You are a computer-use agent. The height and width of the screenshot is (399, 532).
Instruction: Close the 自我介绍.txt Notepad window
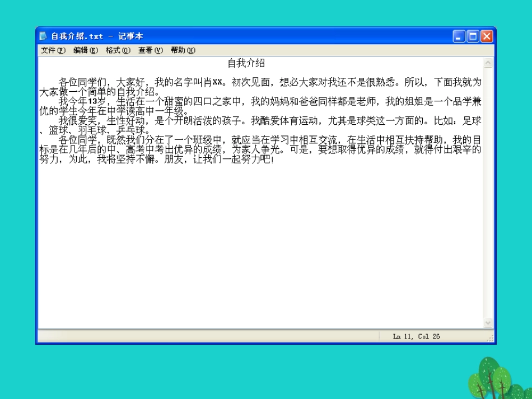tap(487, 36)
